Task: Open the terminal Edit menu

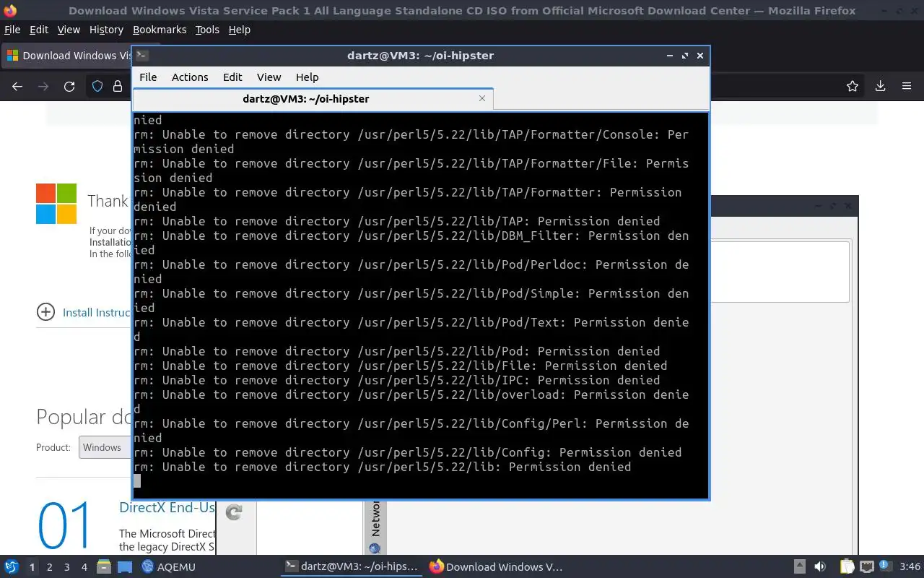Action: (232, 77)
